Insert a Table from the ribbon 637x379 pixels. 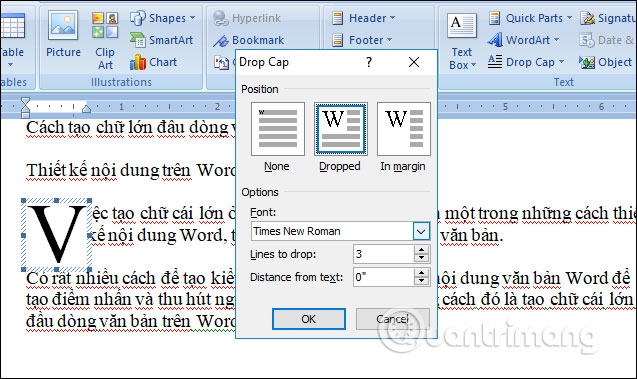click(x=12, y=39)
